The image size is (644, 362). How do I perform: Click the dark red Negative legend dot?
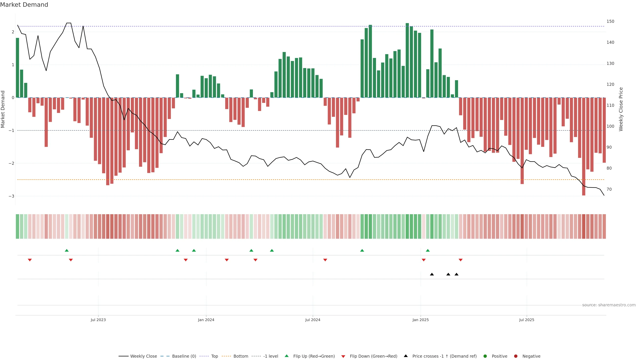click(516, 356)
